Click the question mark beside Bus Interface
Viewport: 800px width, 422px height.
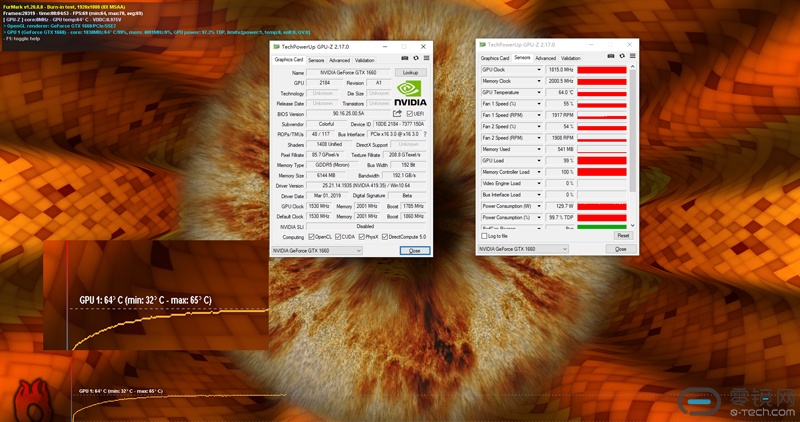click(x=425, y=134)
